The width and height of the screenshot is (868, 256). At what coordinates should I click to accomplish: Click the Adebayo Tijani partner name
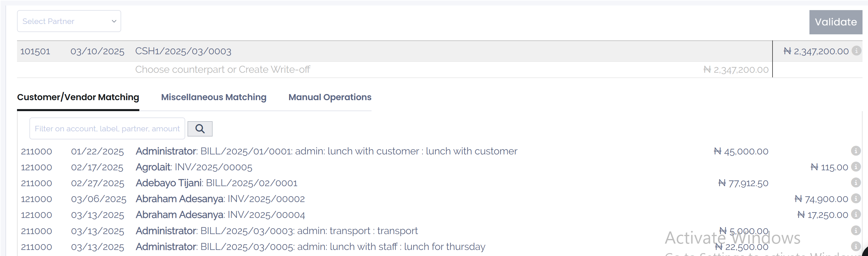tap(168, 183)
